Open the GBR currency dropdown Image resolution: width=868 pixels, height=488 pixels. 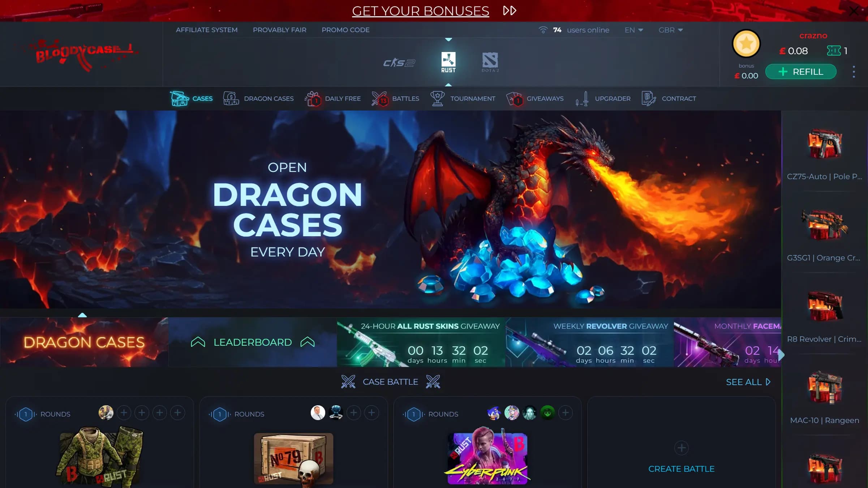671,30
